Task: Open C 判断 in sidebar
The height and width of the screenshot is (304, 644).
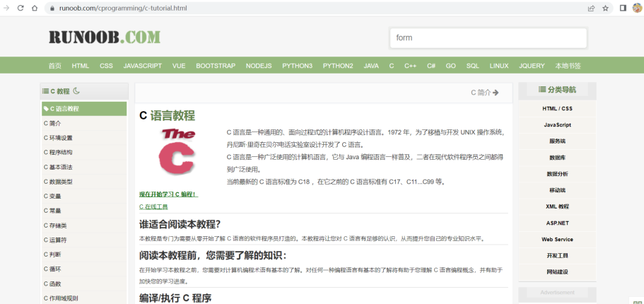Action: 84,255
